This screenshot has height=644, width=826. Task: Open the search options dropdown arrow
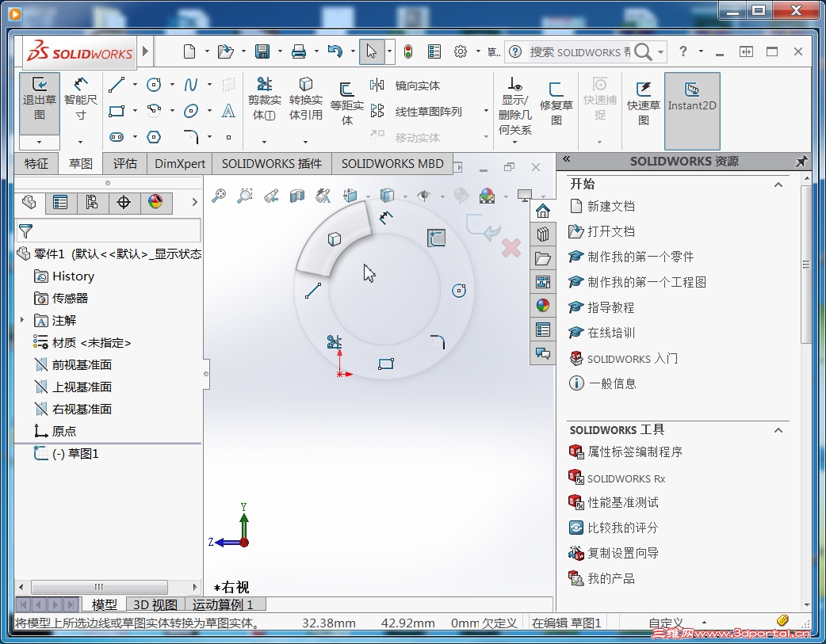point(660,52)
